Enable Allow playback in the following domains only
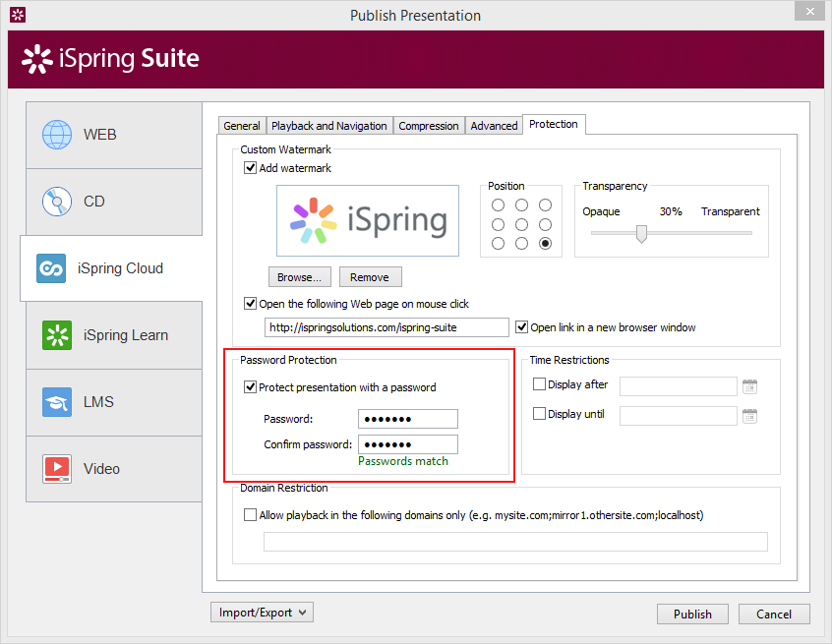 [250, 514]
